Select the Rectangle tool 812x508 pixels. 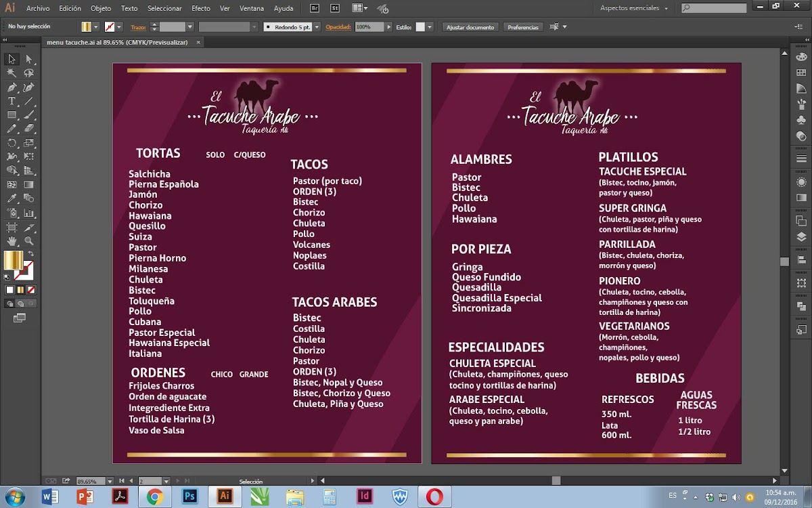12,115
